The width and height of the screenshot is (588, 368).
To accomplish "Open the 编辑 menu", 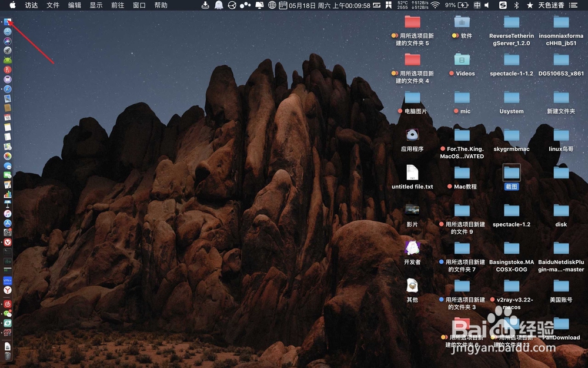I will point(75,5).
